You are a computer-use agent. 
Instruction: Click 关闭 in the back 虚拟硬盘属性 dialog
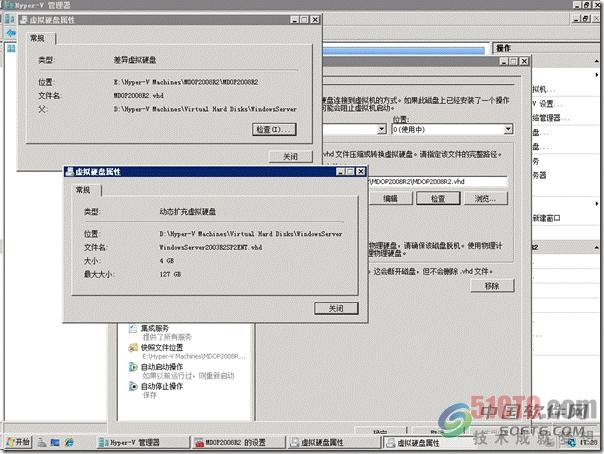[290, 156]
